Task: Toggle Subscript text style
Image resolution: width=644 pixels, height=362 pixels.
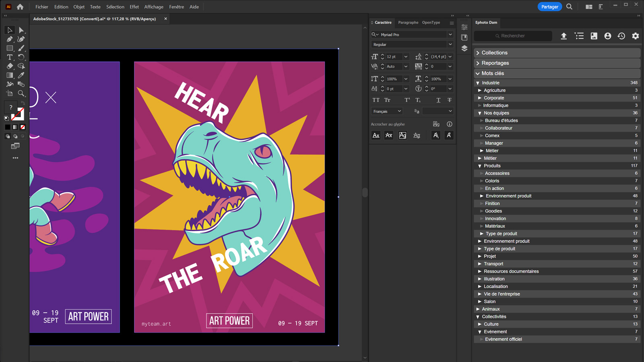Action: coord(418,100)
